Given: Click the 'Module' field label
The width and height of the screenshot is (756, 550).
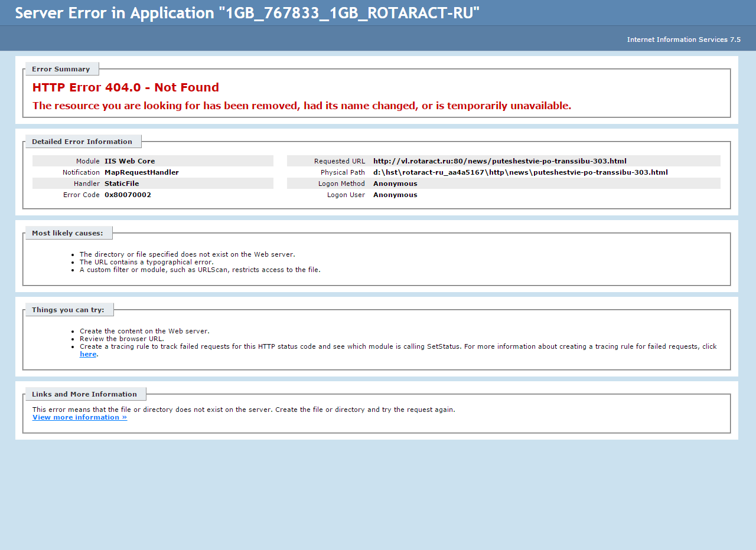Looking at the screenshot, I should (88, 161).
